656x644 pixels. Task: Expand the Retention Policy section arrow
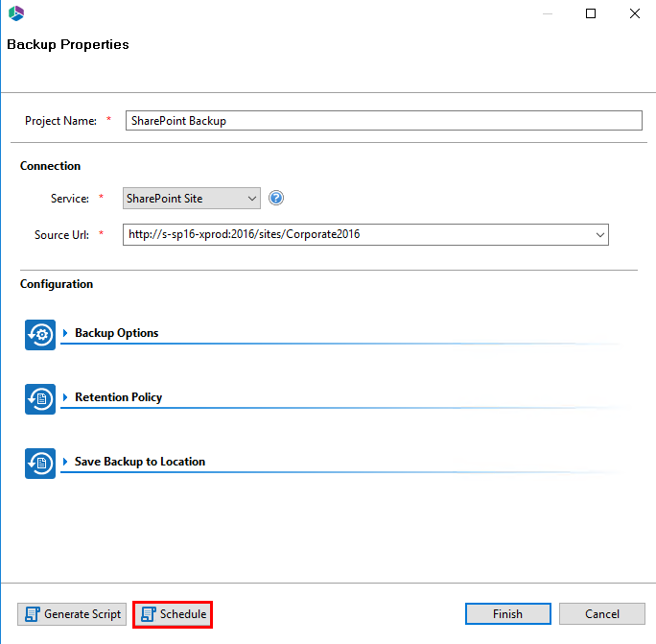point(66,397)
